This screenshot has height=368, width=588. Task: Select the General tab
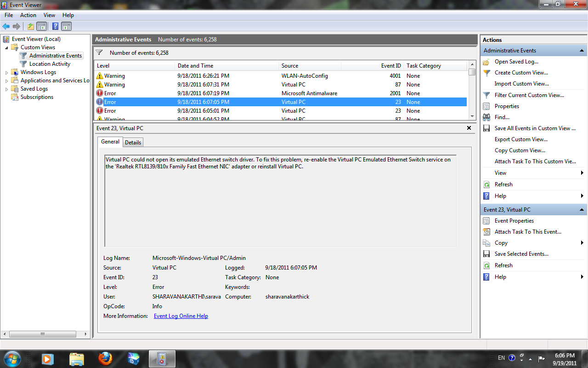pyautogui.click(x=110, y=142)
